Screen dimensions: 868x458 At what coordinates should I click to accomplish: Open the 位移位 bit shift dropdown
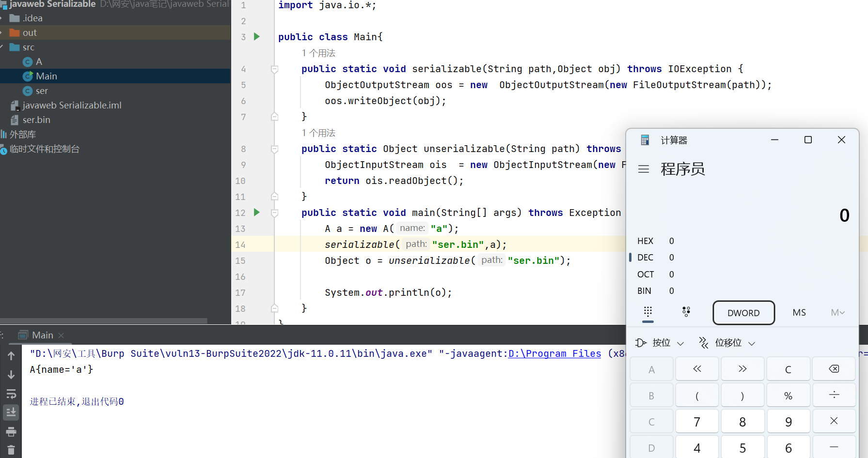727,343
